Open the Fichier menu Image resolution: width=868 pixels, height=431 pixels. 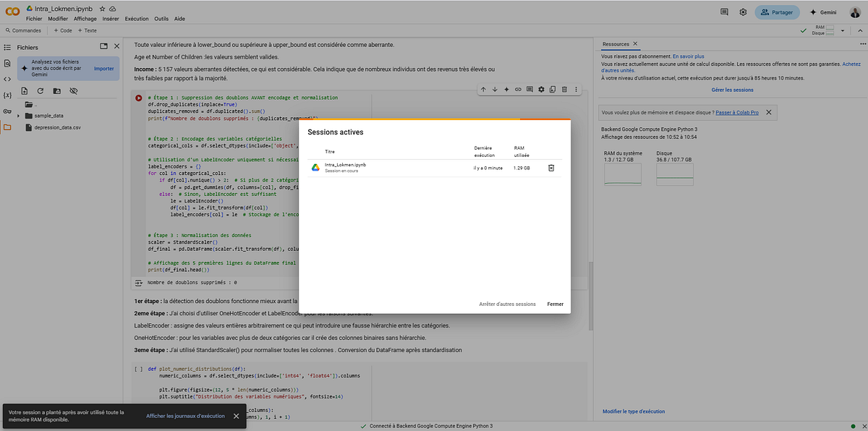click(x=35, y=18)
